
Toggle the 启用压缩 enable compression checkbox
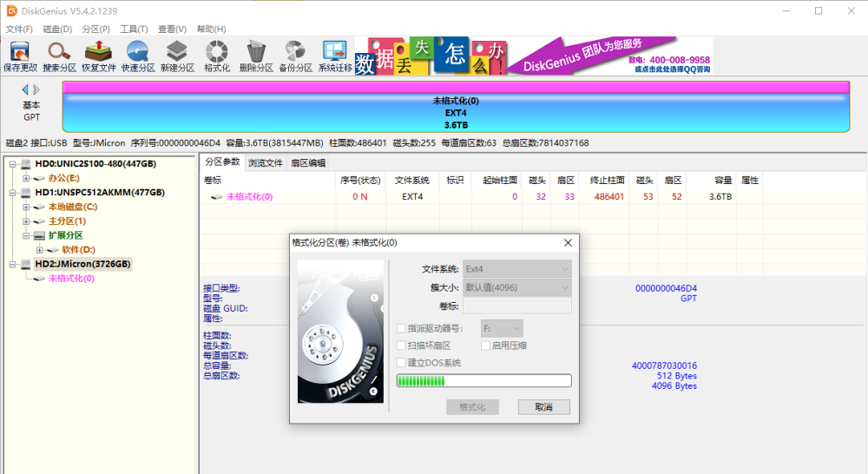click(485, 346)
